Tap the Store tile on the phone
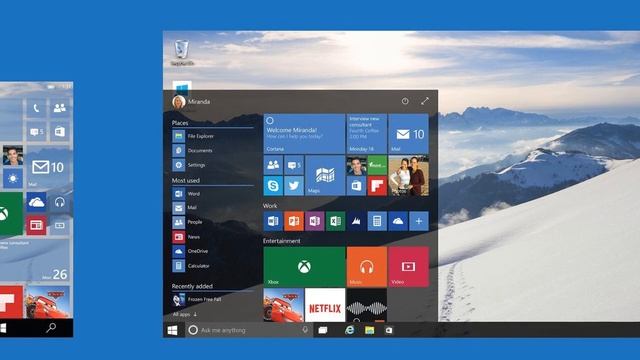 click(60, 131)
